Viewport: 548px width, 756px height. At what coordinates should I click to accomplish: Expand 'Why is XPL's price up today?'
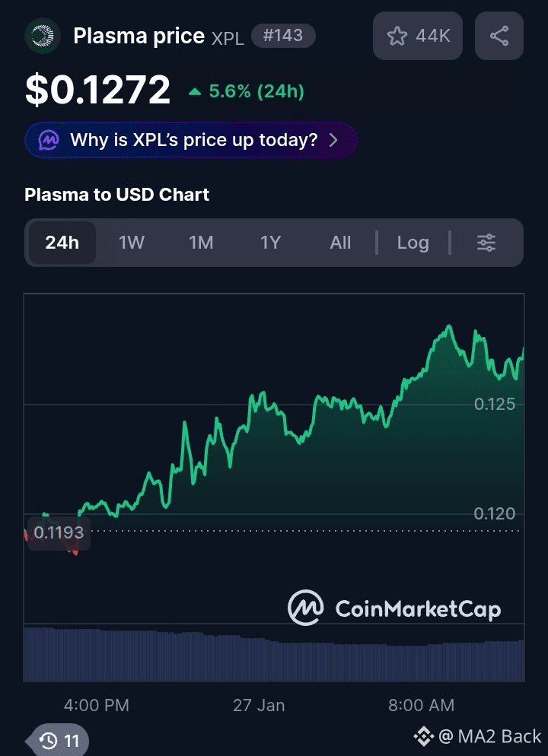(192, 140)
